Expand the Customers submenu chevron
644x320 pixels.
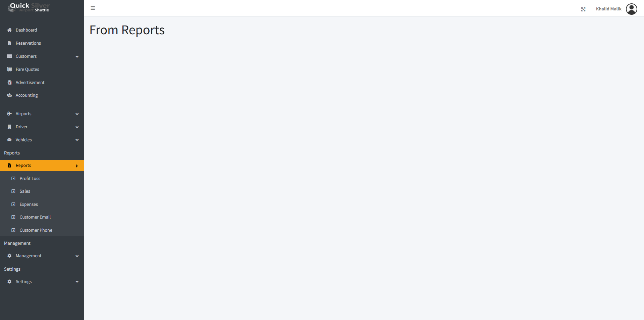[77, 57]
